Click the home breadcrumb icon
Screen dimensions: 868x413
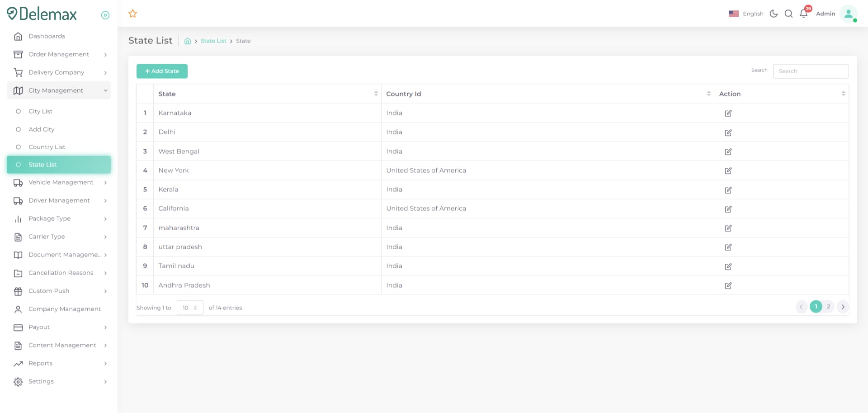188,41
